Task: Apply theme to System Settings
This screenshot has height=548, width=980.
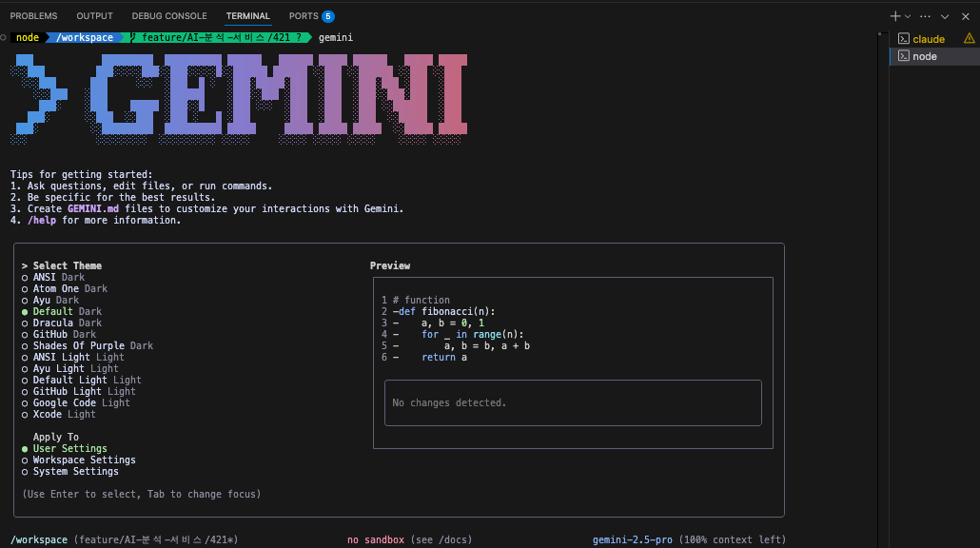Action: (x=70, y=471)
